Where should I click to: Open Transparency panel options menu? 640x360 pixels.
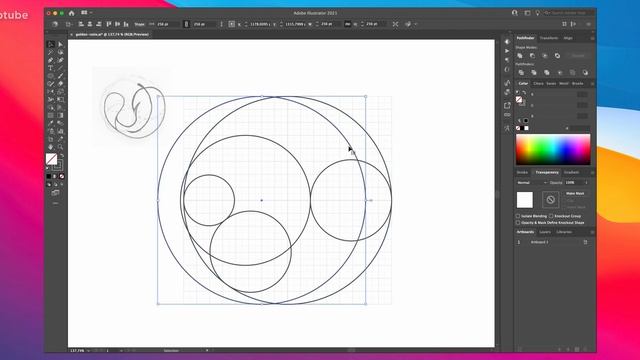tap(592, 172)
